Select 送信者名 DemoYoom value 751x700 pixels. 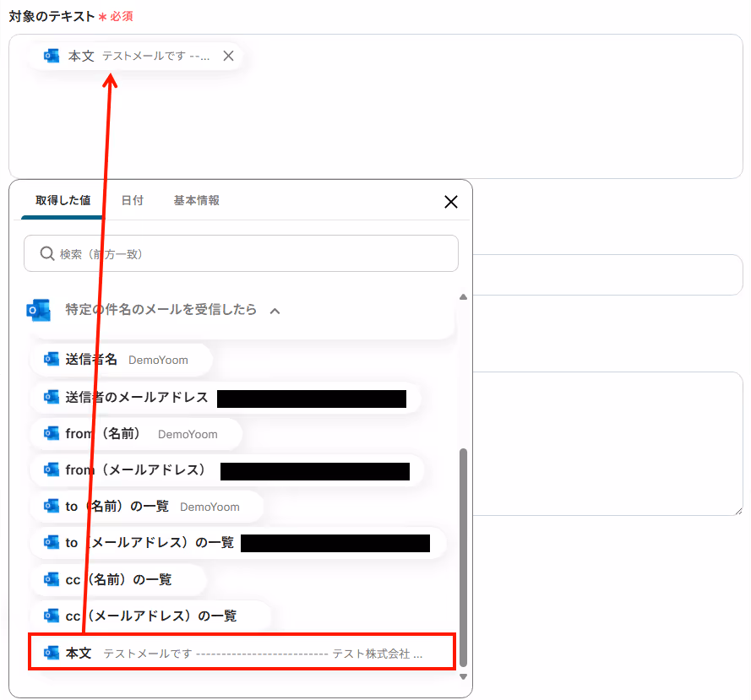pyautogui.click(x=121, y=360)
